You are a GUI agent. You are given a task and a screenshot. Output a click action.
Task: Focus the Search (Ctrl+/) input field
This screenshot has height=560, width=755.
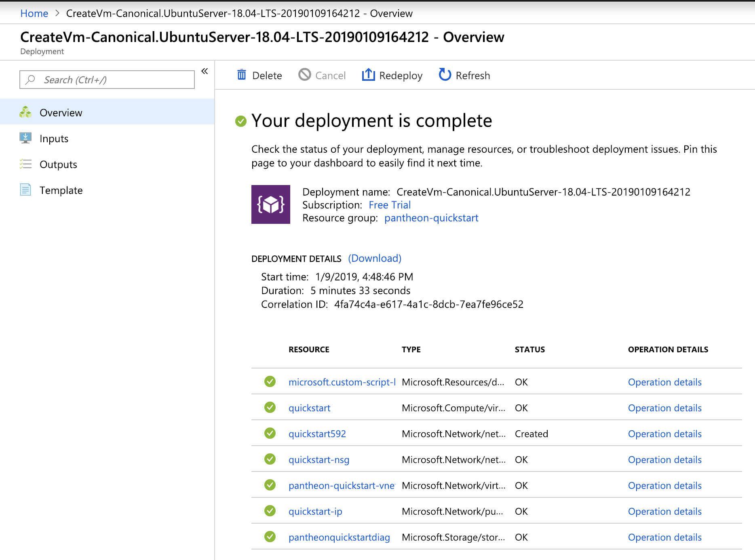(x=107, y=80)
